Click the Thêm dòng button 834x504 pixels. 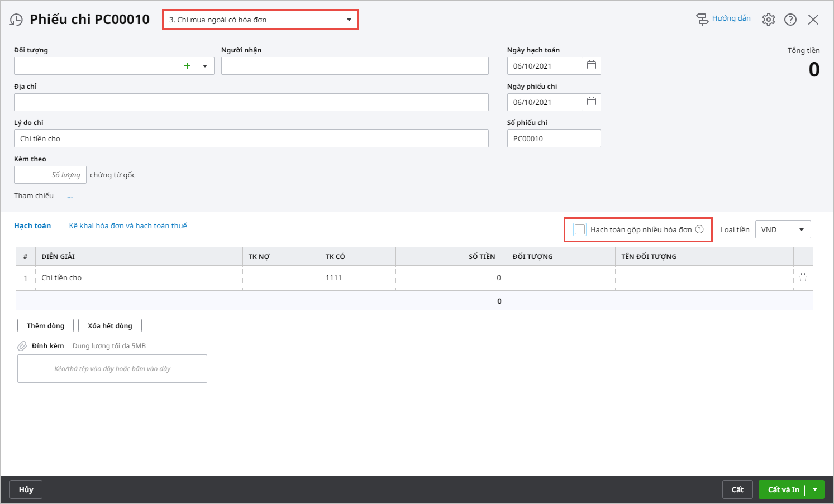click(45, 325)
